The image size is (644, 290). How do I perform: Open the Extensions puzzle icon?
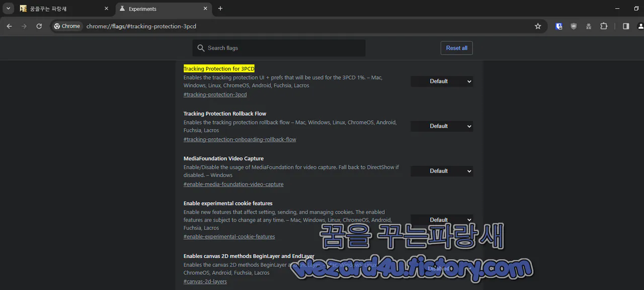coord(604,26)
